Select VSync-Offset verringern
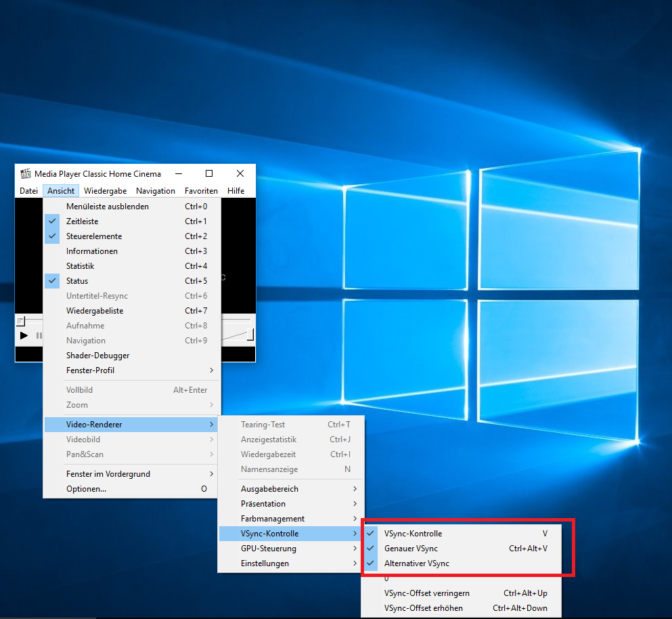 pos(462,593)
